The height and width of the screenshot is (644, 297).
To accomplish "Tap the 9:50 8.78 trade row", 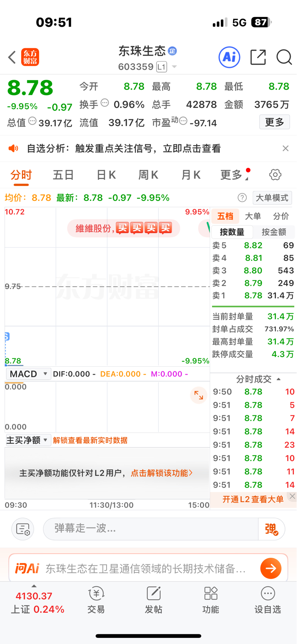I will (x=253, y=392).
